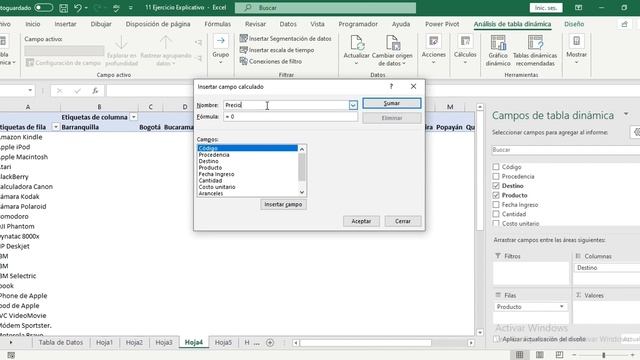Switch to Normal view in status bar

point(519,355)
